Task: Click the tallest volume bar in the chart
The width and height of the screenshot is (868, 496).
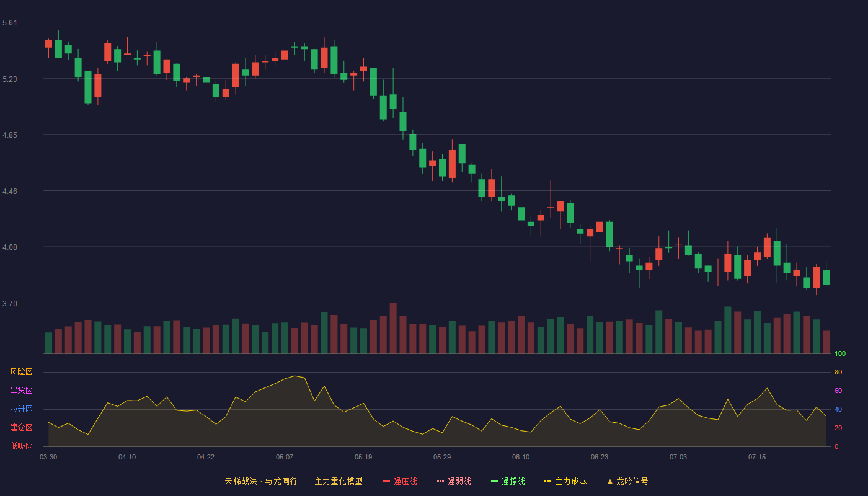Action: [393, 328]
